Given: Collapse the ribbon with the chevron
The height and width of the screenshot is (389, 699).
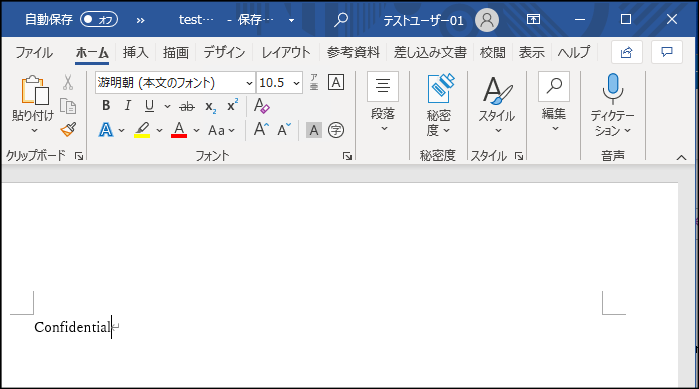Looking at the screenshot, I should pyautogui.click(x=681, y=157).
